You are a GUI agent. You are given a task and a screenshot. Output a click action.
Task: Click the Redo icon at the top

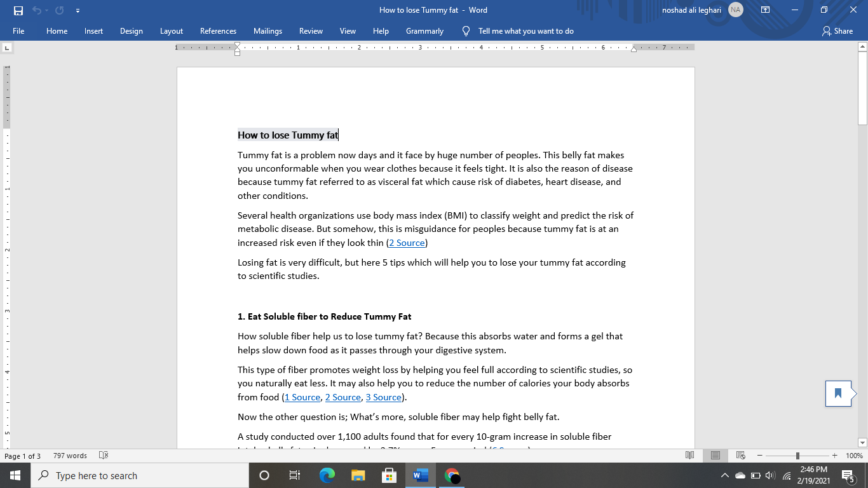tap(58, 10)
